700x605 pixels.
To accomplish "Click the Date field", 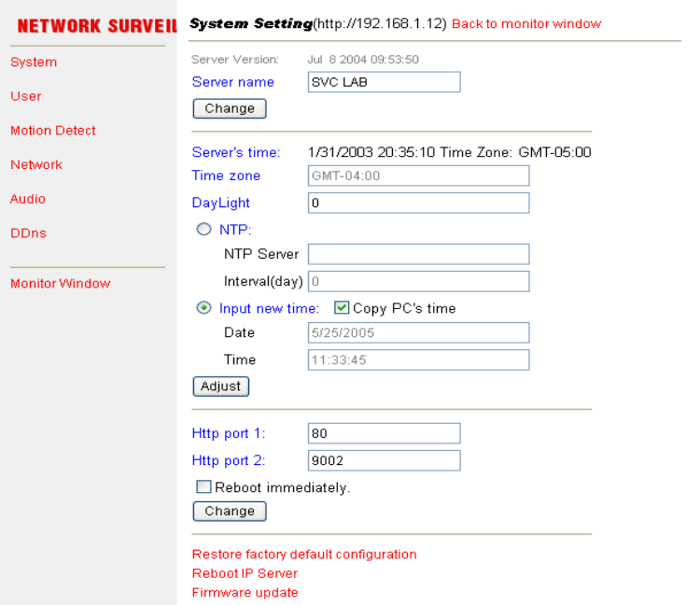I will pos(418,333).
